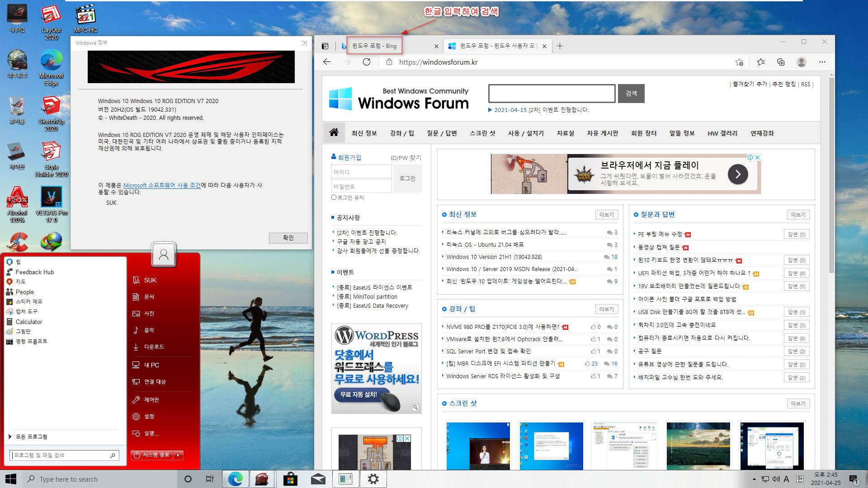Open Microsoft 소프트웨어 사용 조건 link
This screenshot has height=488, width=868.
tap(162, 185)
